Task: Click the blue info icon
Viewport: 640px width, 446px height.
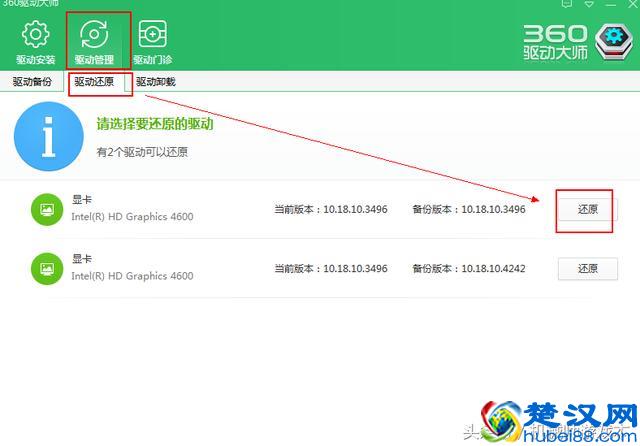Action: tap(49, 136)
